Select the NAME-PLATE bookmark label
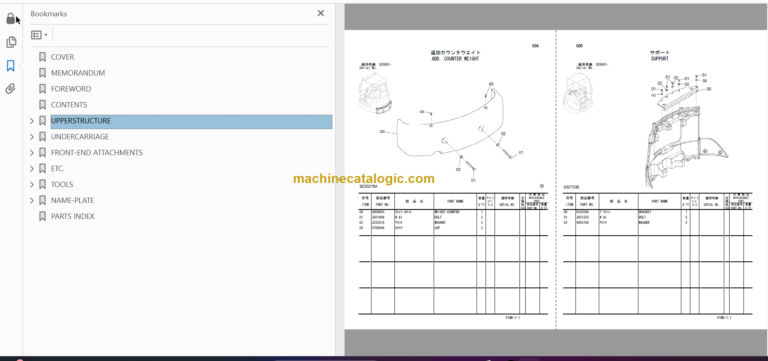Screen dimensions: 768x361 (72, 200)
